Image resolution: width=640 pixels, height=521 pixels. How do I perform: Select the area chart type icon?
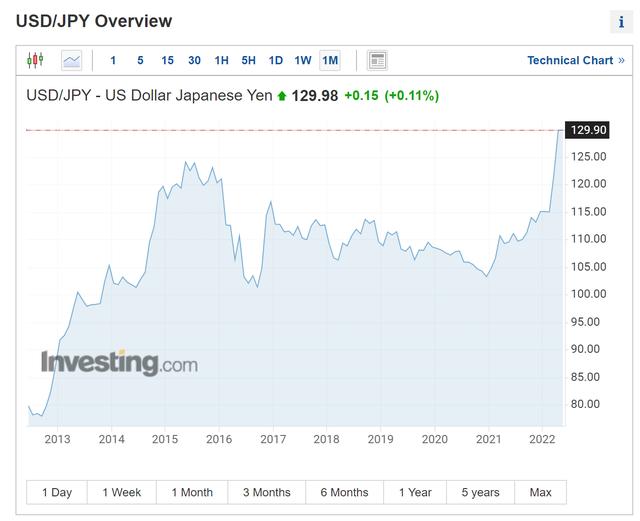[71, 60]
